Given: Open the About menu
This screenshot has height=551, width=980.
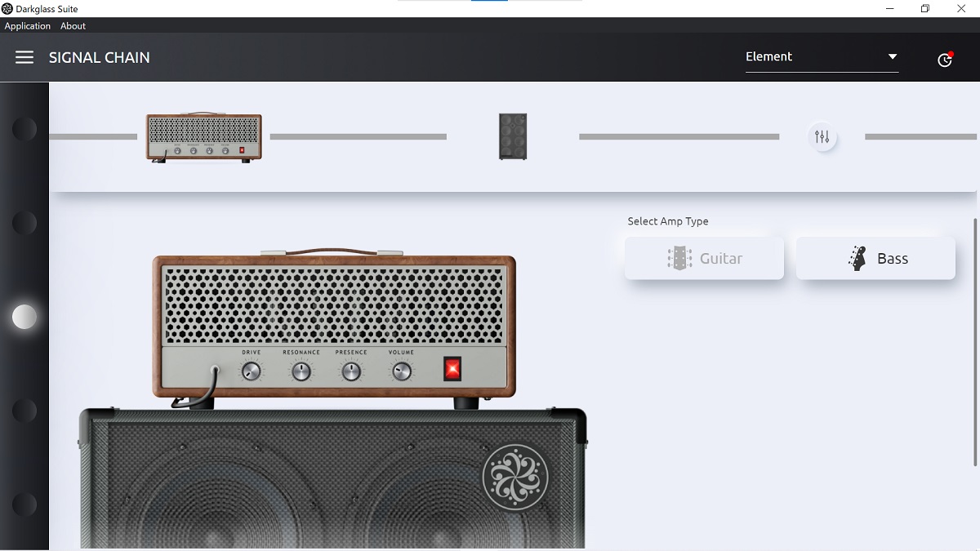Looking at the screenshot, I should [x=73, y=26].
